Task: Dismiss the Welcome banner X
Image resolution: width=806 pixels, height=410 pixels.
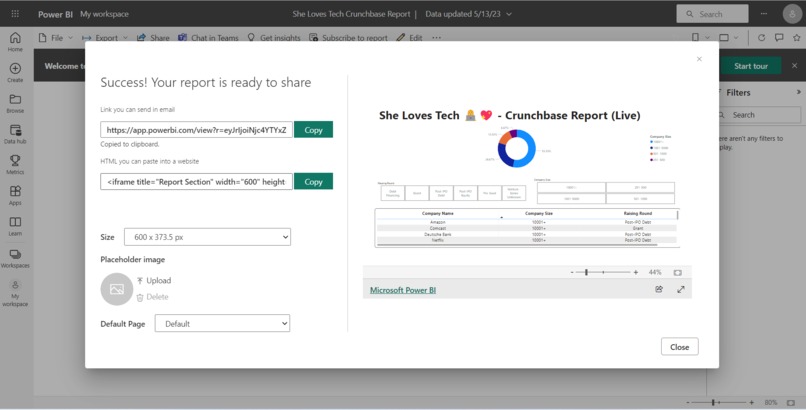Action: (794, 66)
